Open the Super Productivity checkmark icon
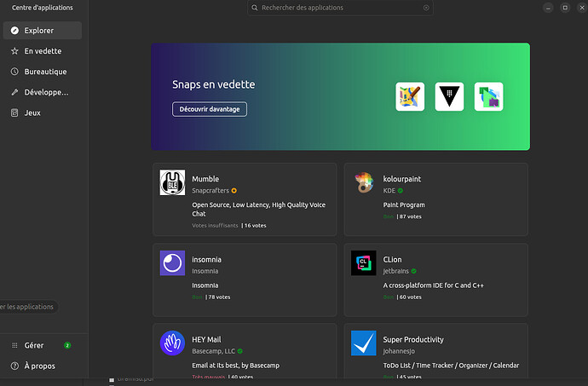Viewport: 588px width, 386px height. [364, 343]
